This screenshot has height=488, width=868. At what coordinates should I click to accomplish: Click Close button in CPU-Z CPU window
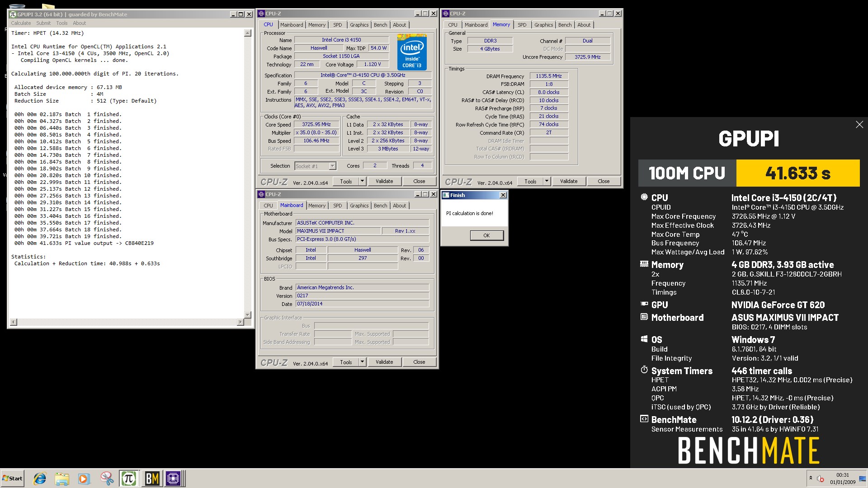419,181
